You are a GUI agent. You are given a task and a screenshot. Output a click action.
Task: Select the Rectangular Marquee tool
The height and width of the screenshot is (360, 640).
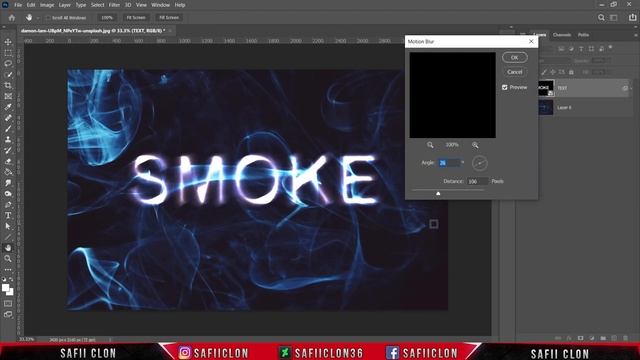pyautogui.click(x=8, y=53)
